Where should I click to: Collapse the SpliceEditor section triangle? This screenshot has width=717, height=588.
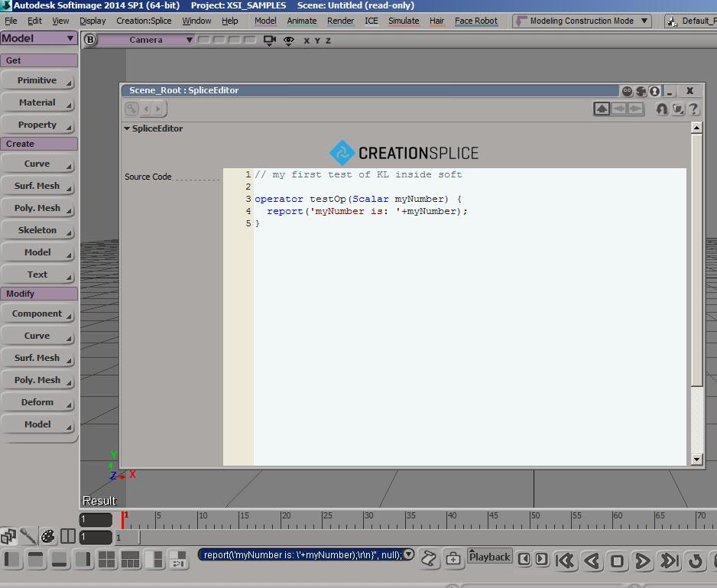click(127, 128)
